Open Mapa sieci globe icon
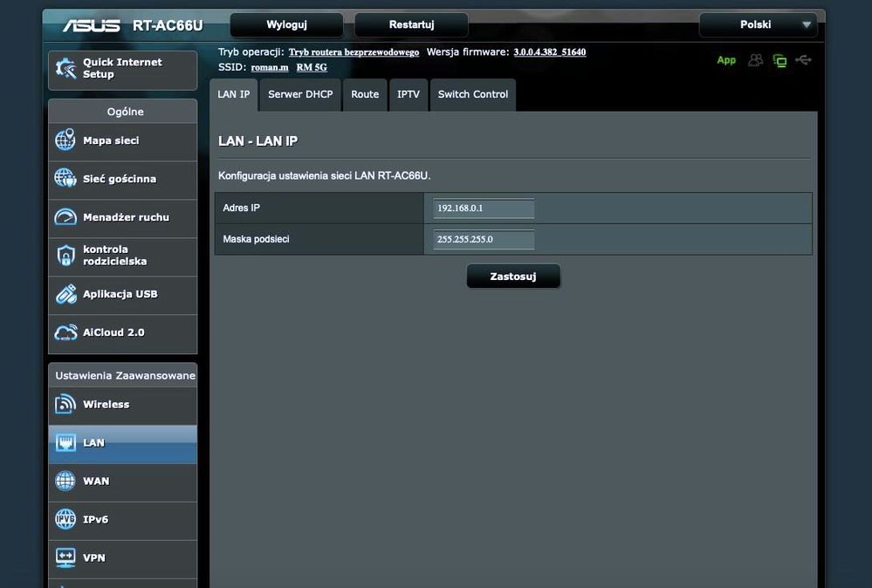 (65, 140)
